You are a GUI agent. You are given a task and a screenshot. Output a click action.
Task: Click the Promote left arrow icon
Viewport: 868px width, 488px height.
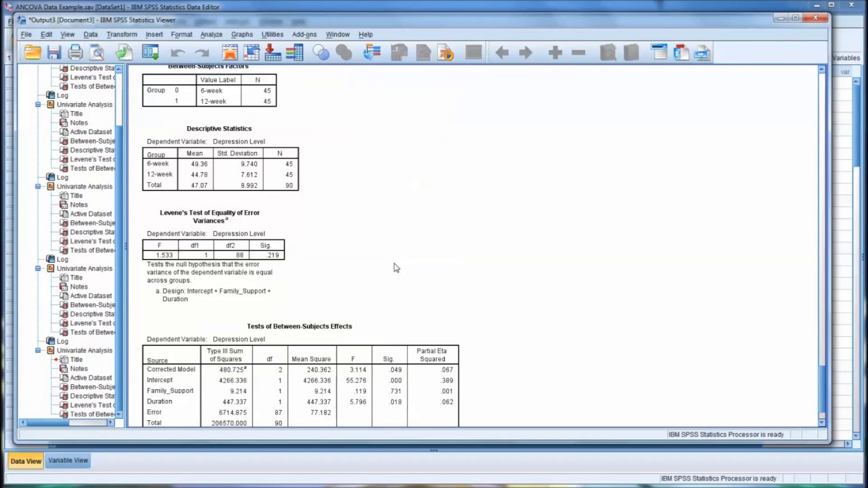coord(502,53)
